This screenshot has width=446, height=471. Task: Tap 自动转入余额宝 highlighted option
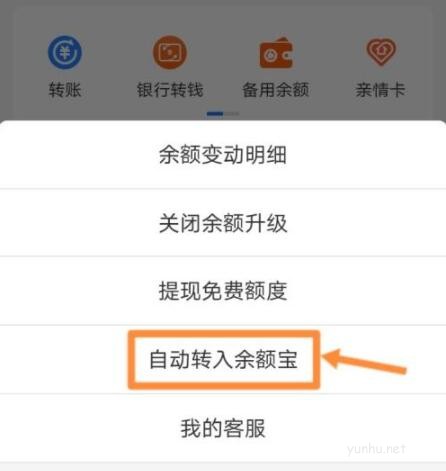pos(223,359)
